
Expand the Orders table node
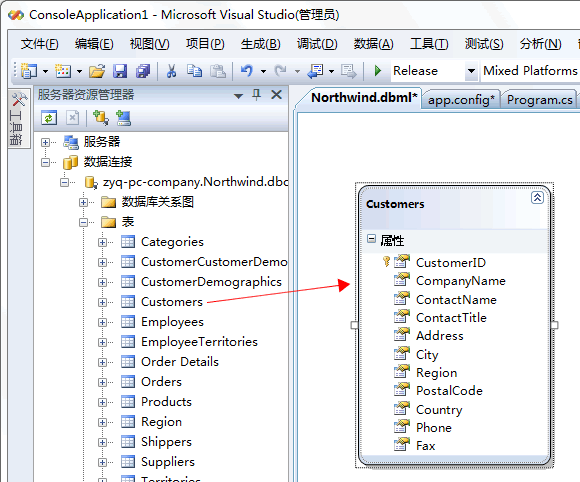[102, 382]
